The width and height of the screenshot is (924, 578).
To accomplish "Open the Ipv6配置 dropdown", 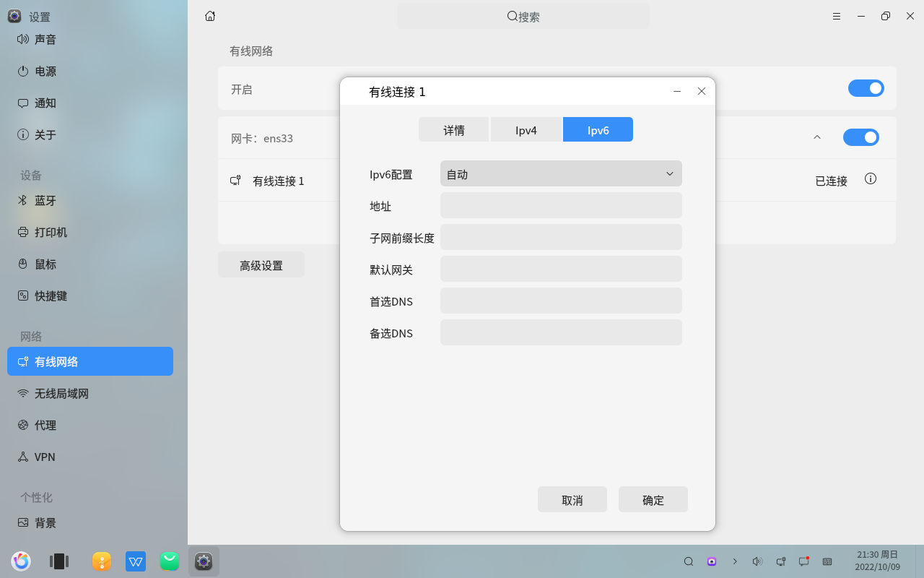I will coord(561,173).
